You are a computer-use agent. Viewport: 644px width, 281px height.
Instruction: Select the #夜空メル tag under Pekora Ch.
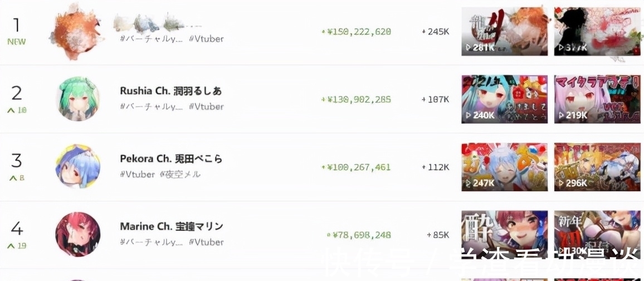(x=180, y=175)
